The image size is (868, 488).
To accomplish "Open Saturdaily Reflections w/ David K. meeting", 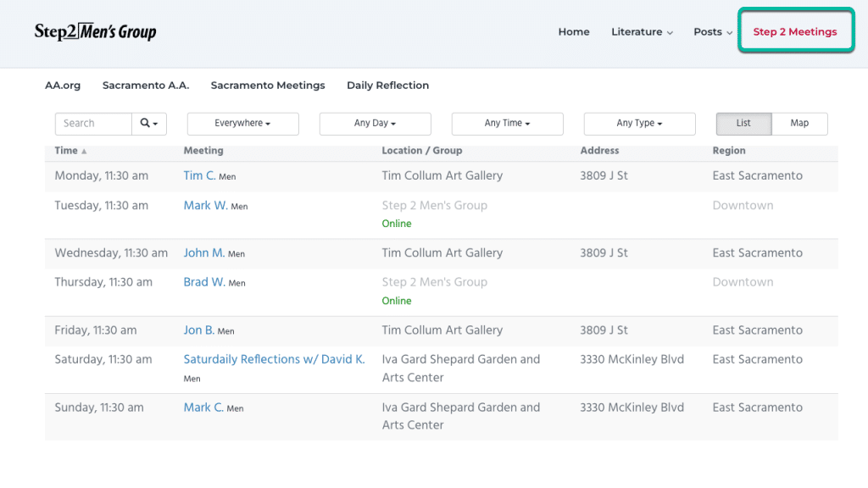I will (274, 359).
